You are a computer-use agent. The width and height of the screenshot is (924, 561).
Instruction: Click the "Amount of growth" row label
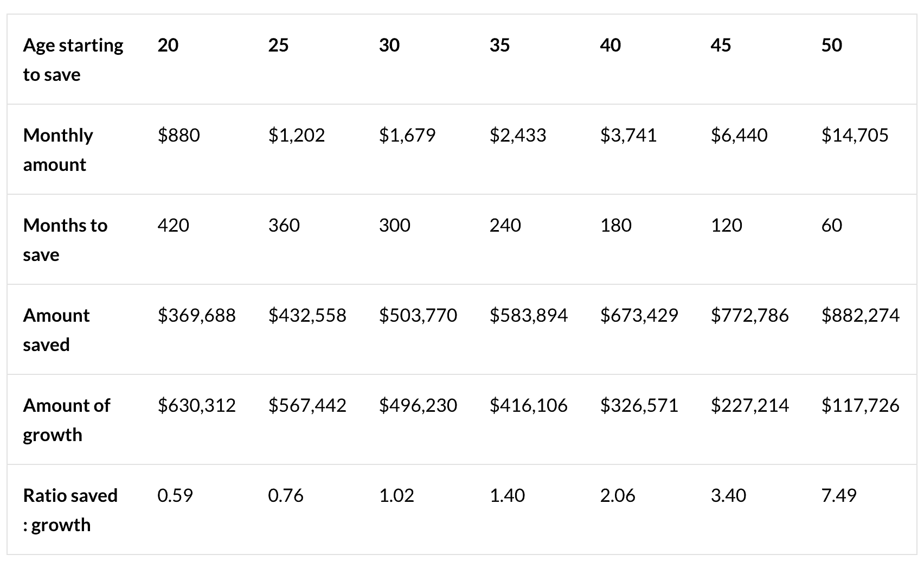[66, 420]
